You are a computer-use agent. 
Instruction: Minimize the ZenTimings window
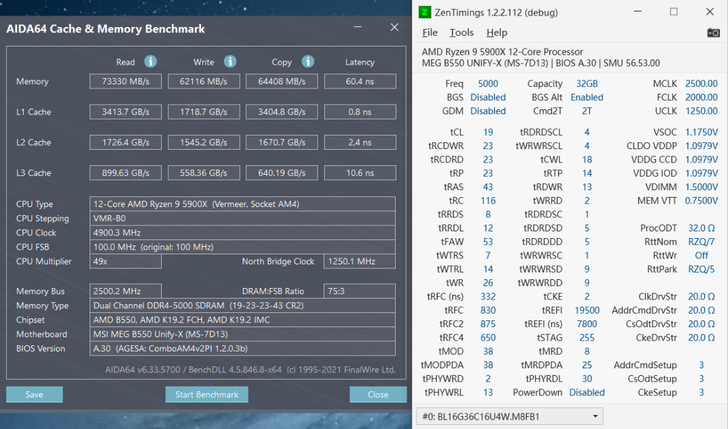638,12
